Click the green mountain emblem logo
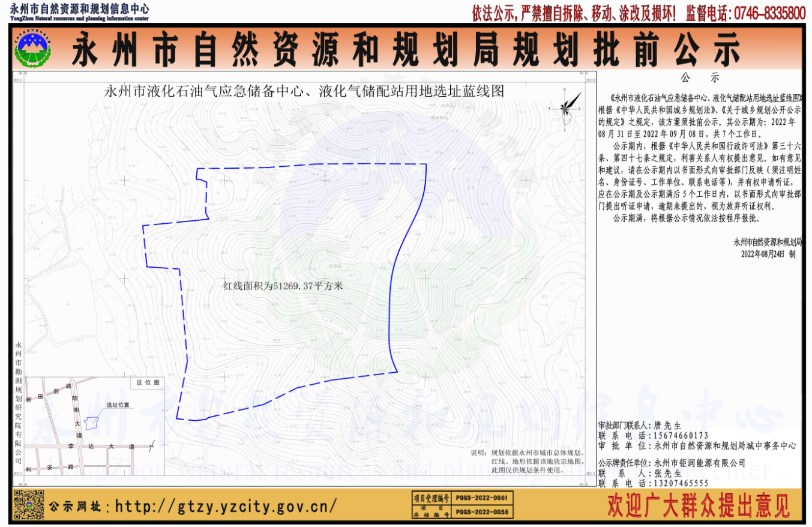Image resolution: width=812 pixels, height=527 pixels. click(34, 49)
